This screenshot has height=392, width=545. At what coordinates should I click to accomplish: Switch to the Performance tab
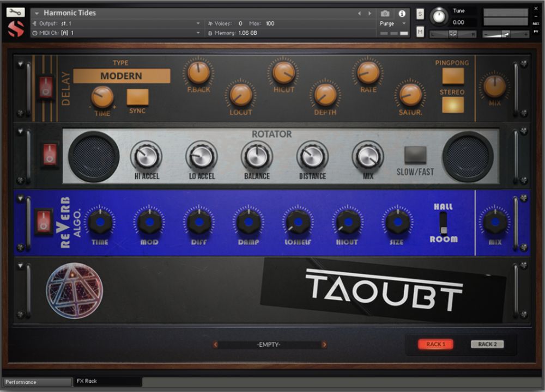pyautogui.click(x=37, y=382)
